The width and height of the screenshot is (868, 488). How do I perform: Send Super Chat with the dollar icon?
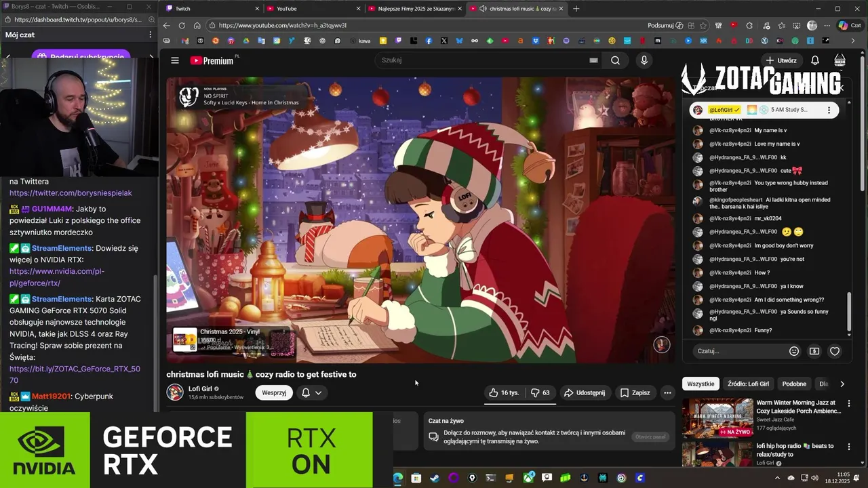pyautogui.click(x=814, y=351)
